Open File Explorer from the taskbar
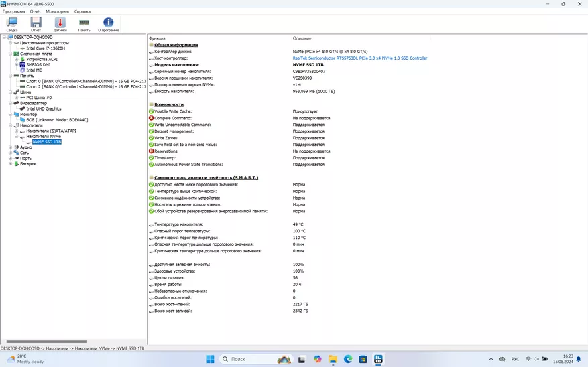The image size is (588, 367). (x=333, y=359)
